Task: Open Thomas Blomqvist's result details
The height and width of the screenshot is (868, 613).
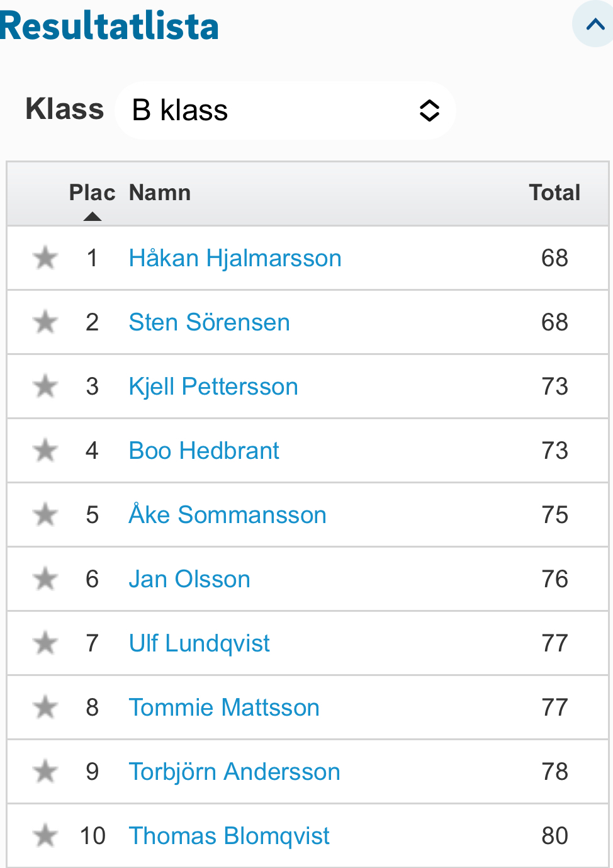Action: [229, 836]
